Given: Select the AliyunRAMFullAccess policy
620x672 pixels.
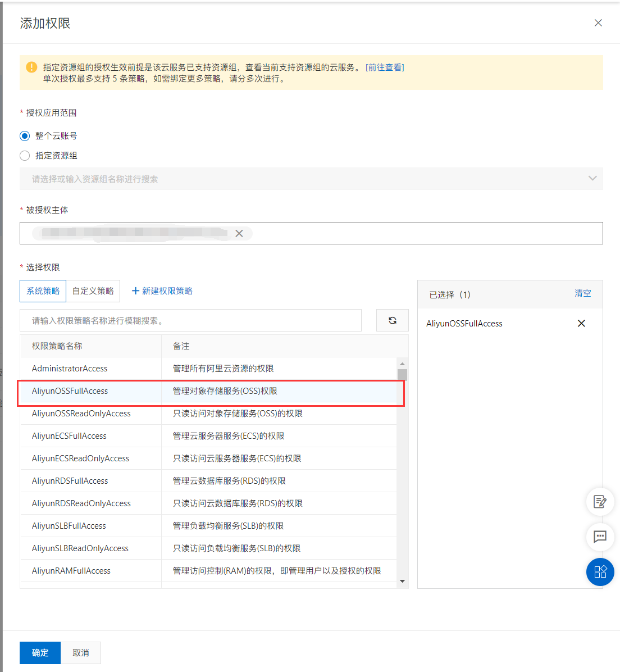Looking at the screenshot, I should pyautogui.click(x=208, y=571).
